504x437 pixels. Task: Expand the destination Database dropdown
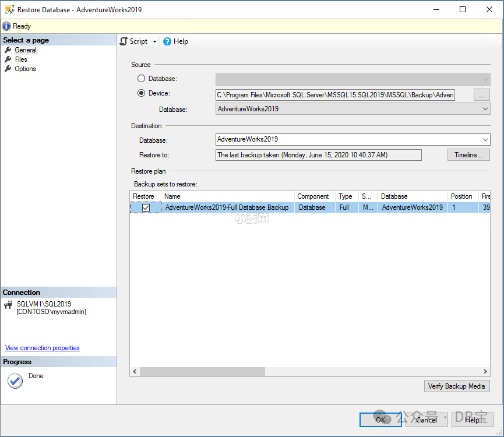(x=485, y=139)
